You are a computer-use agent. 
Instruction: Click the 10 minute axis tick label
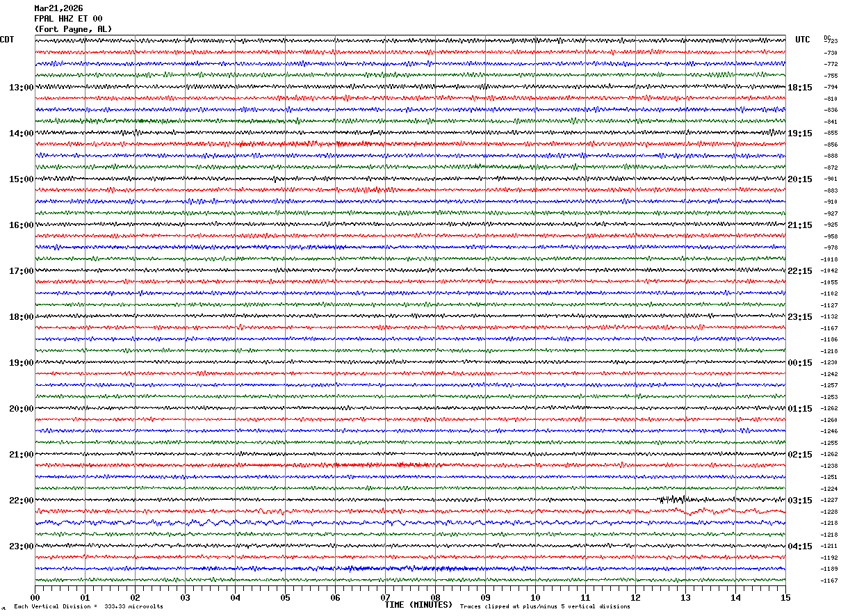point(535,598)
